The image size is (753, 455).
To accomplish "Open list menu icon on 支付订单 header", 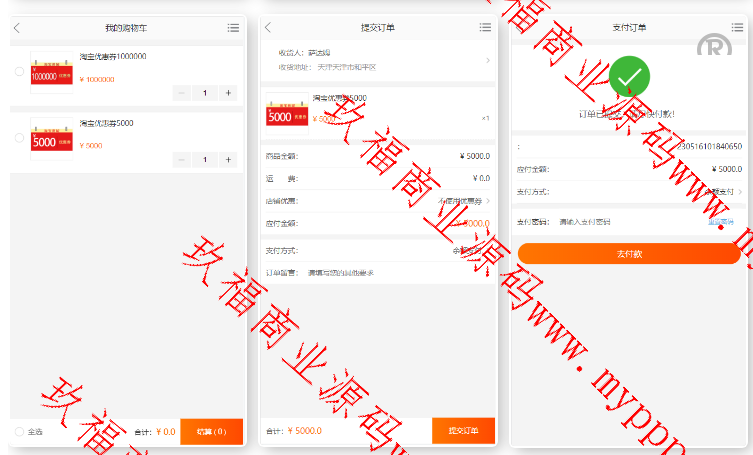I will (x=735, y=28).
